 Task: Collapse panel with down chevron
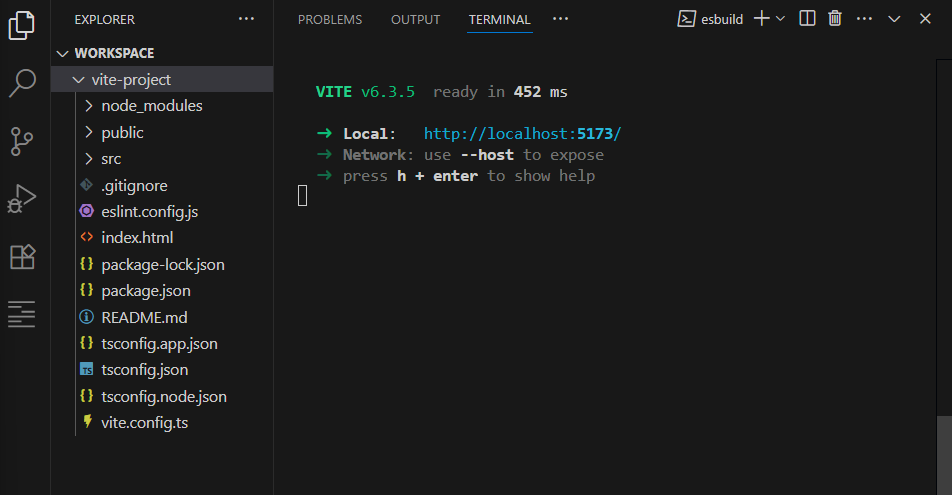click(x=894, y=19)
